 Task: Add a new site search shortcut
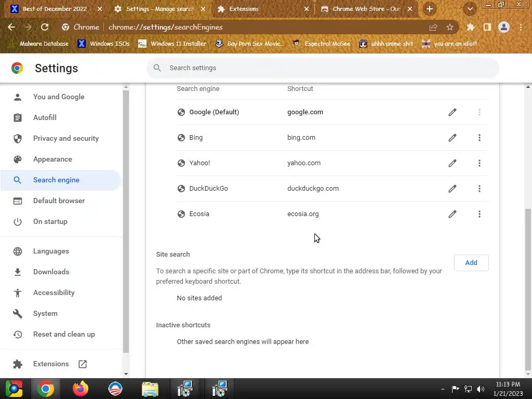point(471,262)
